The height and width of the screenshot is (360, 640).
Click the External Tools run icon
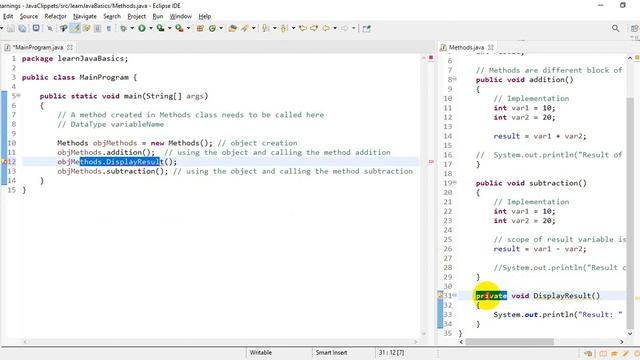coord(179,28)
